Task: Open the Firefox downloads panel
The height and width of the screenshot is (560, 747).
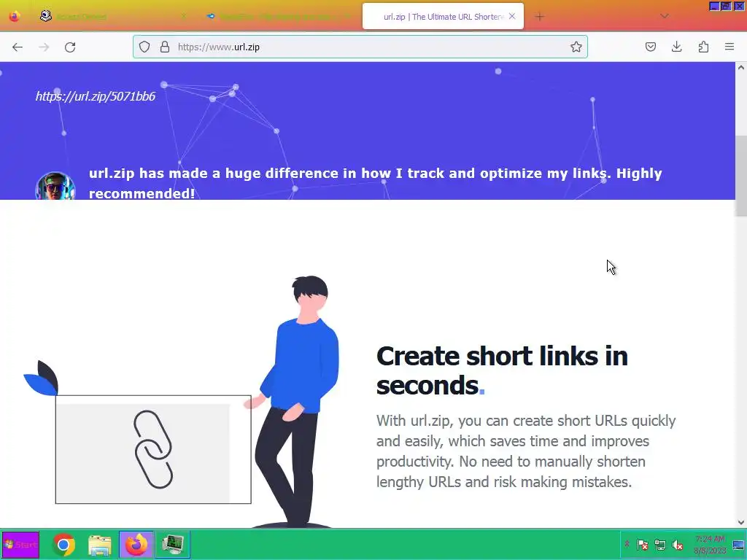Action: click(x=676, y=47)
